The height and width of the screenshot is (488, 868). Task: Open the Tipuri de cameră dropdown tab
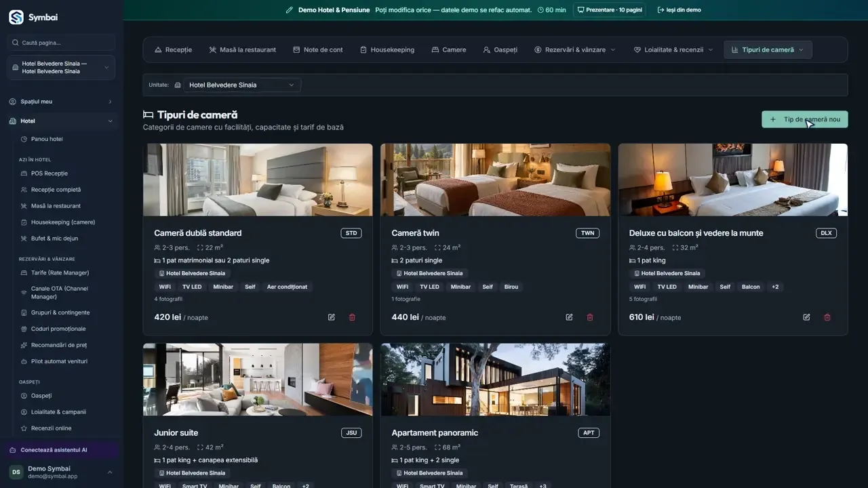click(768, 50)
